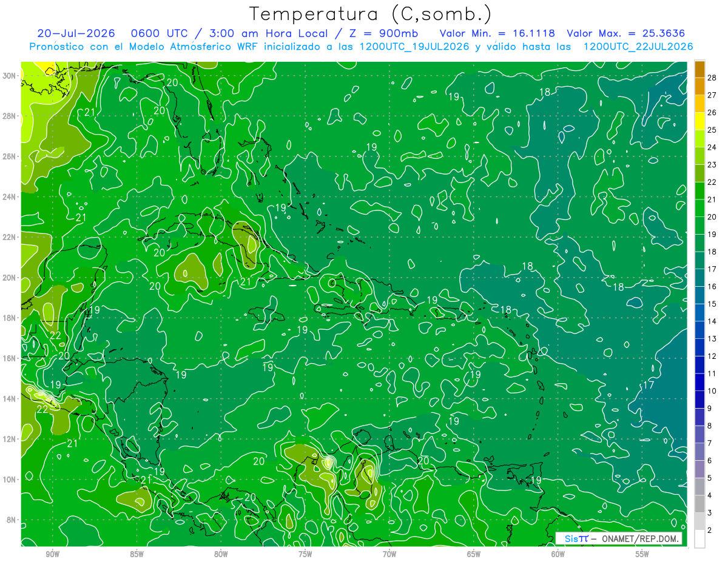Screen dimensions: 728x562
Task: Pick orange colorbar segment between 27 and 28
Action: point(699,87)
